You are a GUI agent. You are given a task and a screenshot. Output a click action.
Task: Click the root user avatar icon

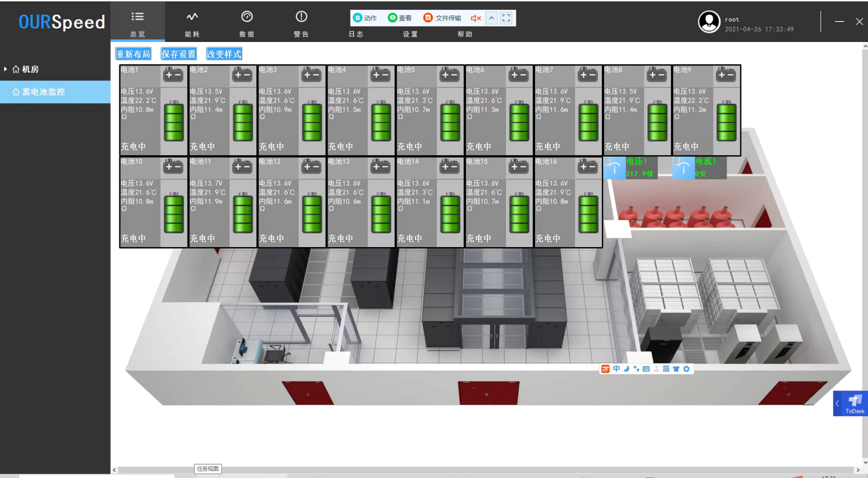tap(709, 22)
